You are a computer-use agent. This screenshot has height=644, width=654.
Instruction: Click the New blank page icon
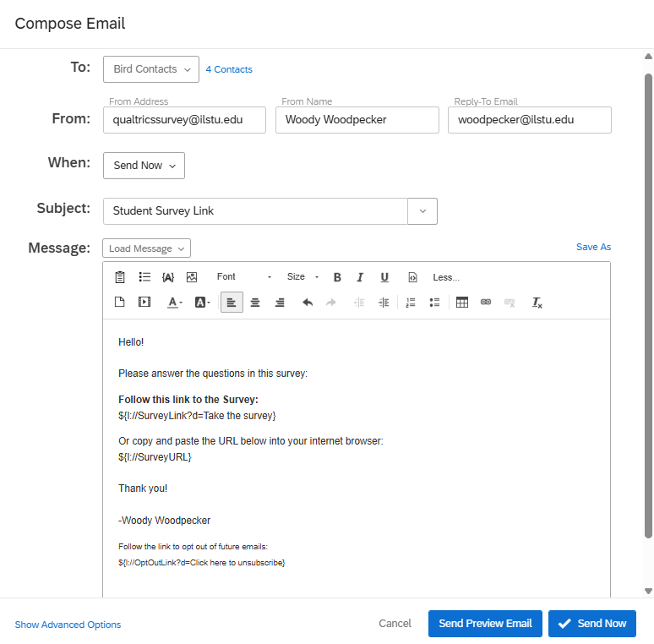[x=120, y=302]
